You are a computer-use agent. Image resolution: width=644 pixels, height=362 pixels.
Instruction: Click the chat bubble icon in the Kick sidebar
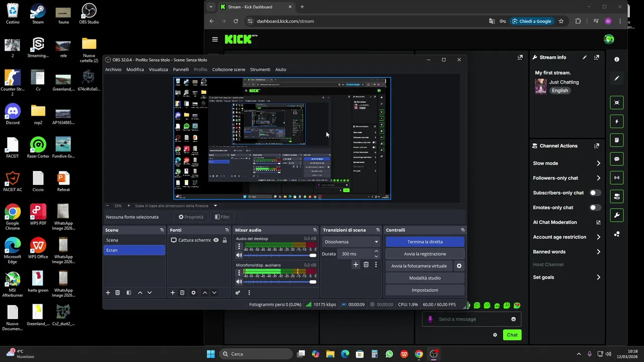(x=617, y=159)
